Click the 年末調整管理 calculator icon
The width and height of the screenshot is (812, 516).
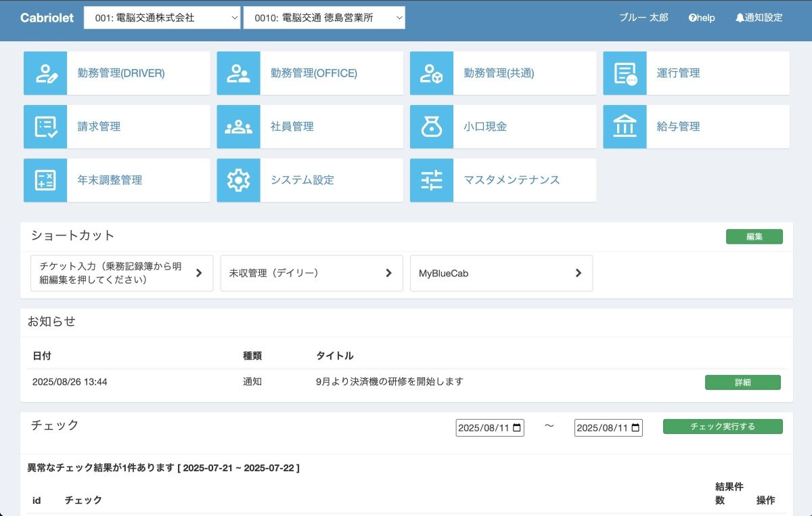[45, 180]
